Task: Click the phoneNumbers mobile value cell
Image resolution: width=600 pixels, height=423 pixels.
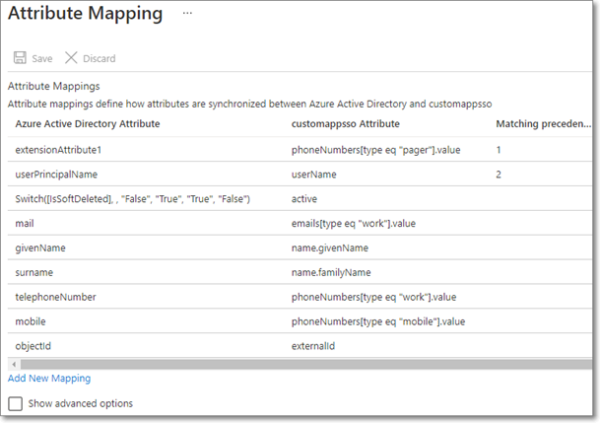Action: pyautogui.click(x=378, y=322)
